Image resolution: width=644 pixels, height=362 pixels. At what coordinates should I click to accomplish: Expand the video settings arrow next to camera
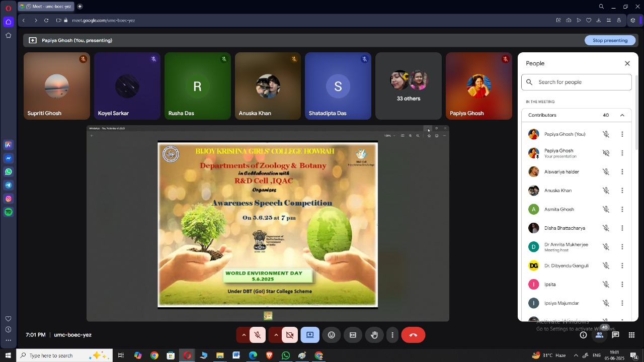click(276, 335)
